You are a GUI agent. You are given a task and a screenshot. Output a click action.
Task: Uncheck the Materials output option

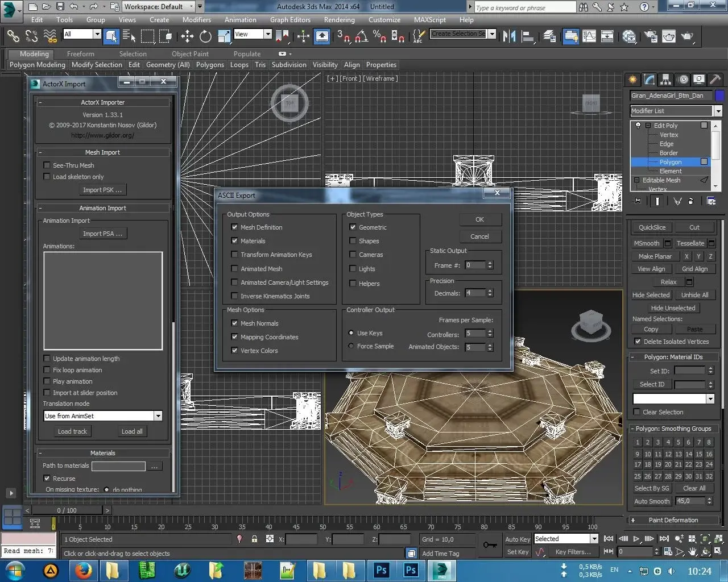pyautogui.click(x=234, y=241)
